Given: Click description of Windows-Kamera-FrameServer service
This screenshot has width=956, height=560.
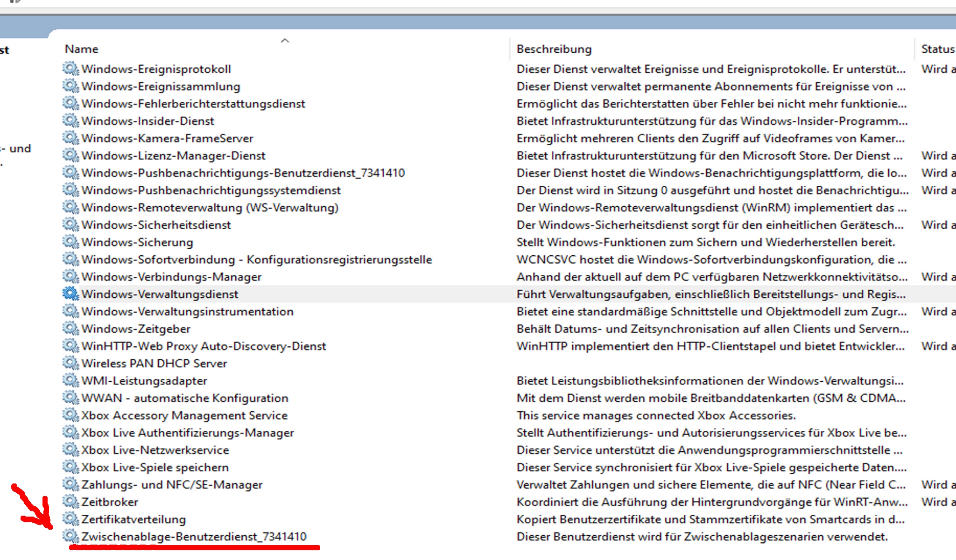Looking at the screenshot, I should (710, 138).
